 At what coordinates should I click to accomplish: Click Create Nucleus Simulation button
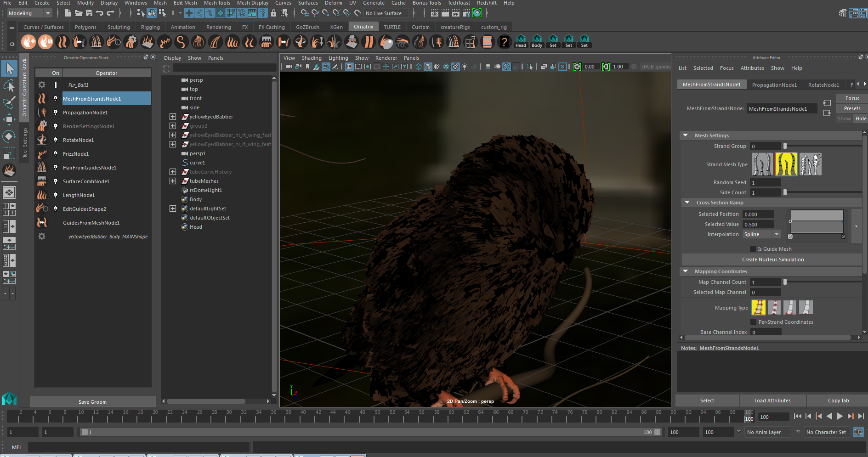(772, 260)
